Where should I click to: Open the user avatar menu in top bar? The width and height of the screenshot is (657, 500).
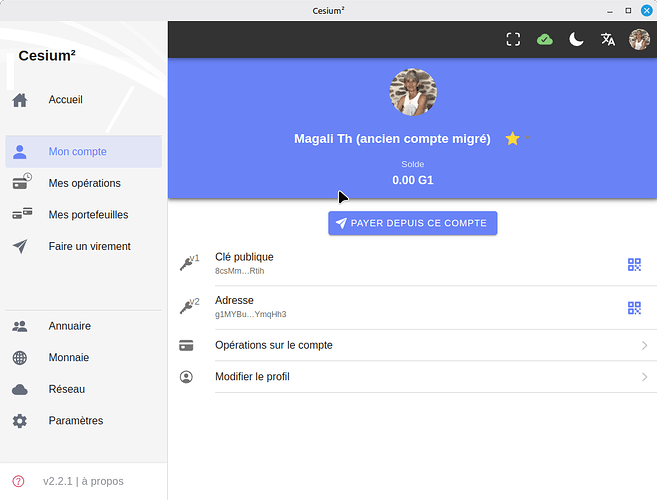(x=639, y=39)
